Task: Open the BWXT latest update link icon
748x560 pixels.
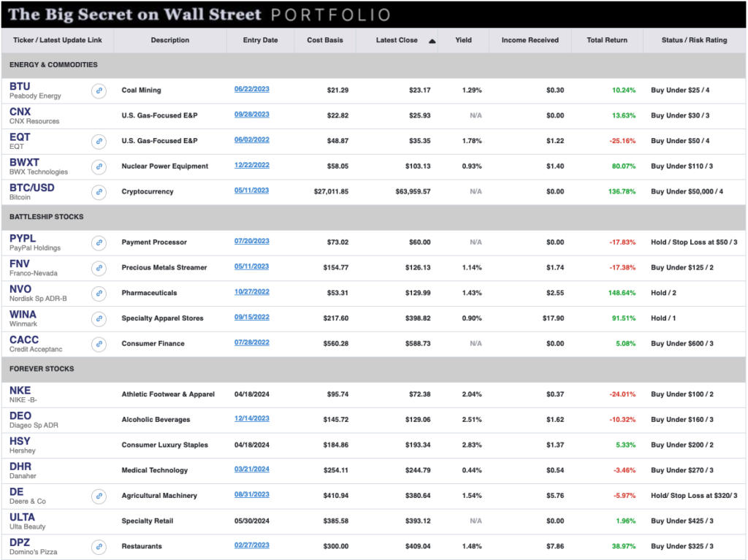Action: point(99,166)
